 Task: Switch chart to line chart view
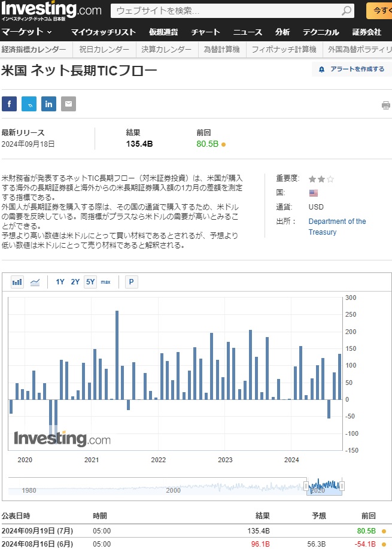pos(35,282)
